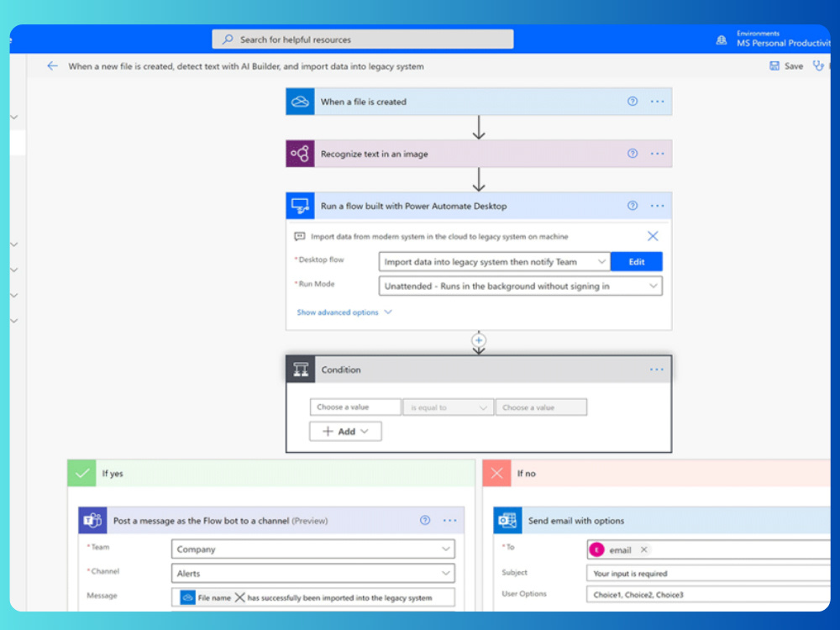Viewport: 840px width, 630px height.
Task: Click the Outlook icon on Send email with options
Action: (507, 520)
